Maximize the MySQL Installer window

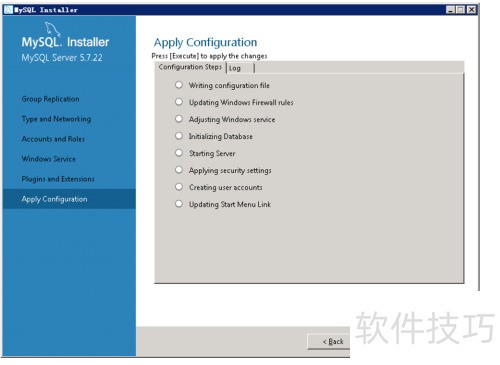point(460,10)
